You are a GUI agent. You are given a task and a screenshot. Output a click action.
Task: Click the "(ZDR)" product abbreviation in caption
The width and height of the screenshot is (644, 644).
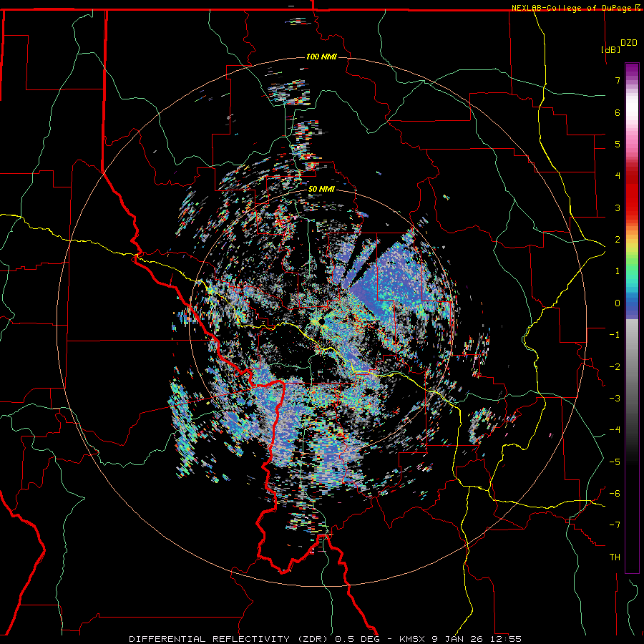[312, 639]
